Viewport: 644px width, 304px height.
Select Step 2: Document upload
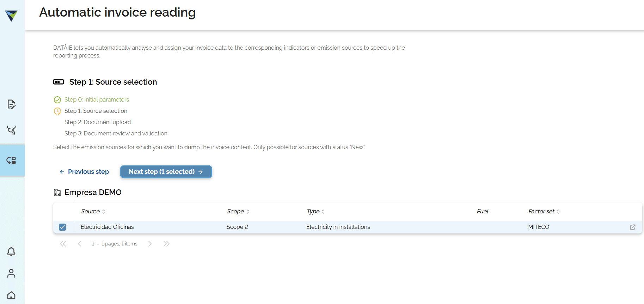pyautogui.click(x=98, y=122)
